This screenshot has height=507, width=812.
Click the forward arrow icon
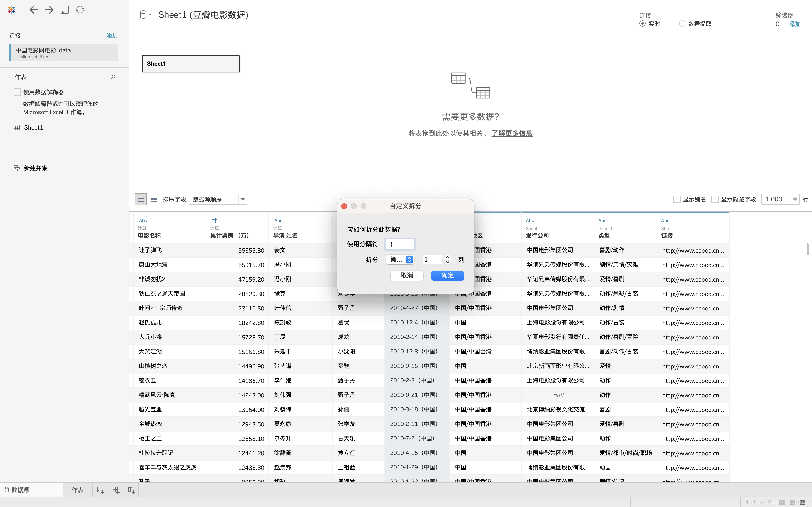point(49,10)
